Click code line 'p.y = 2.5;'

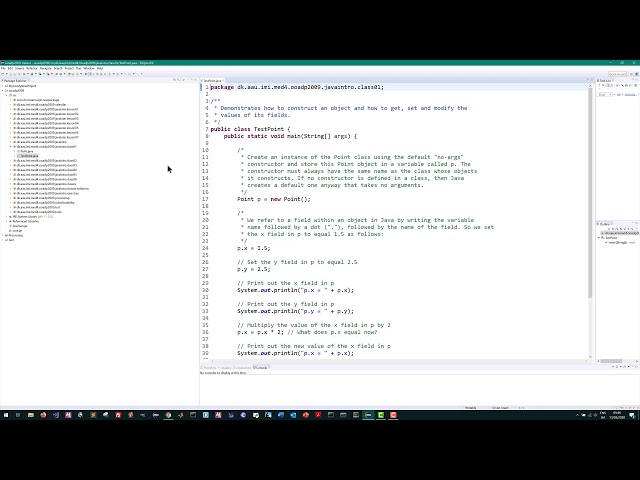pyautogui.click(x=253, y=269)
